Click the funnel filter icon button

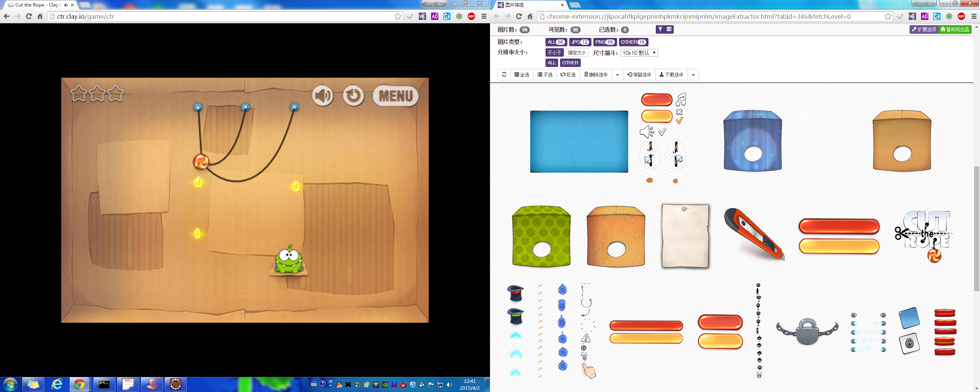pyautogui.click(x=660, y=29)
